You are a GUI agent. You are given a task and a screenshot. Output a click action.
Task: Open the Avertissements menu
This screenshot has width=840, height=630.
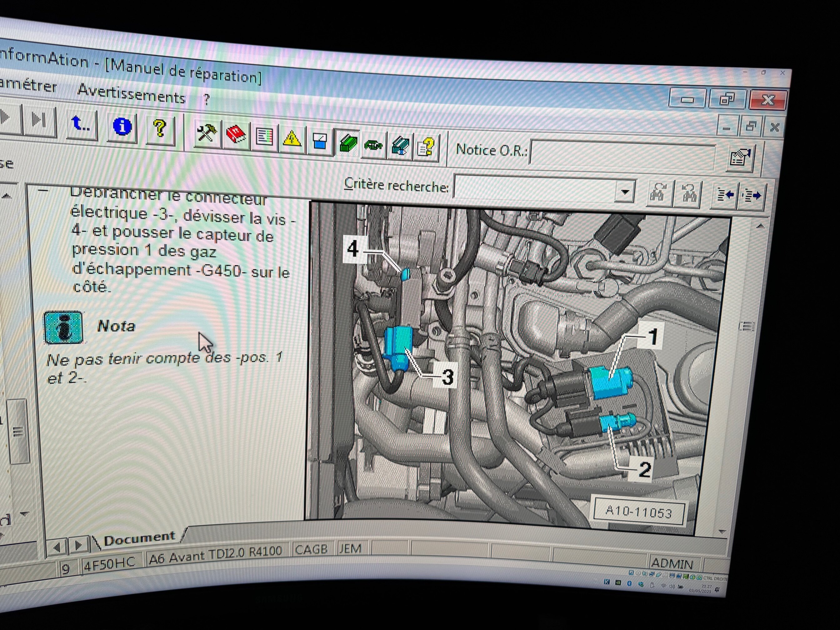click(x=131, y=95)
